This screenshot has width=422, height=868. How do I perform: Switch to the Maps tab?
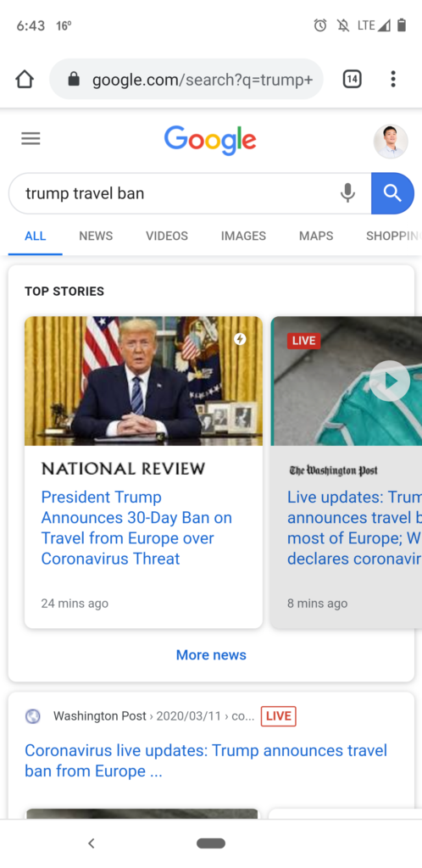(x=316, y=236)
